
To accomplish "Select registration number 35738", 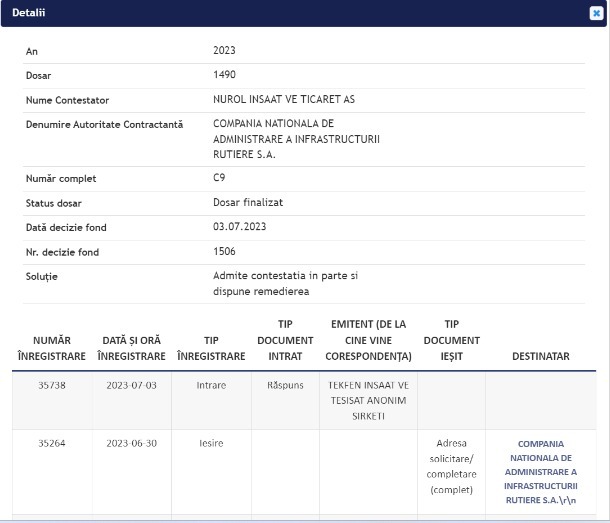I will (52, 385).
